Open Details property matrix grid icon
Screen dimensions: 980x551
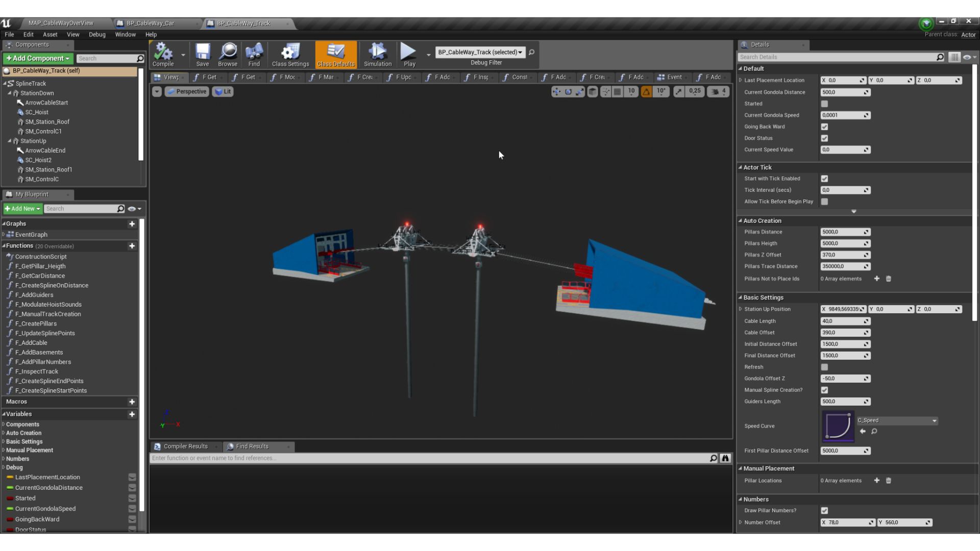pyautogui.click(x=954, y=57)
